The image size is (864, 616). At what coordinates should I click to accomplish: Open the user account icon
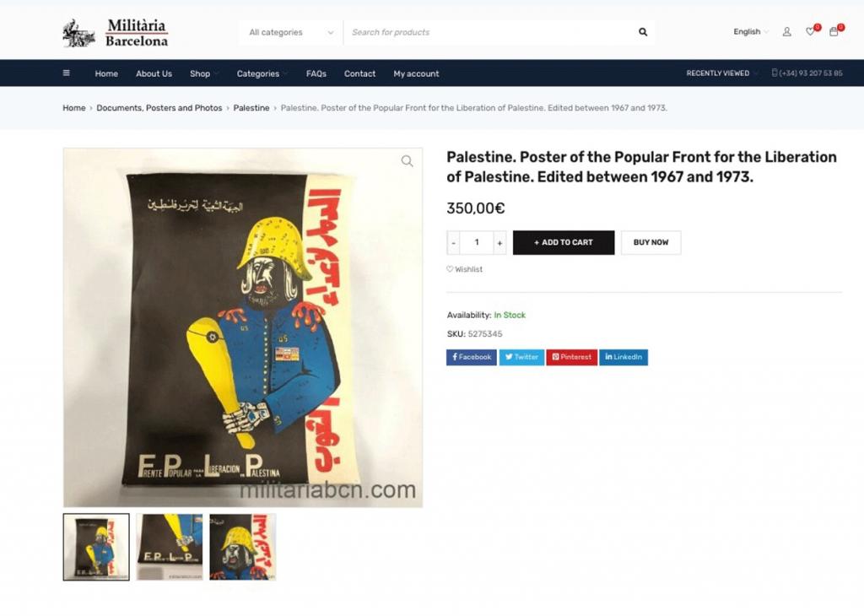click(x=787, y=32)
